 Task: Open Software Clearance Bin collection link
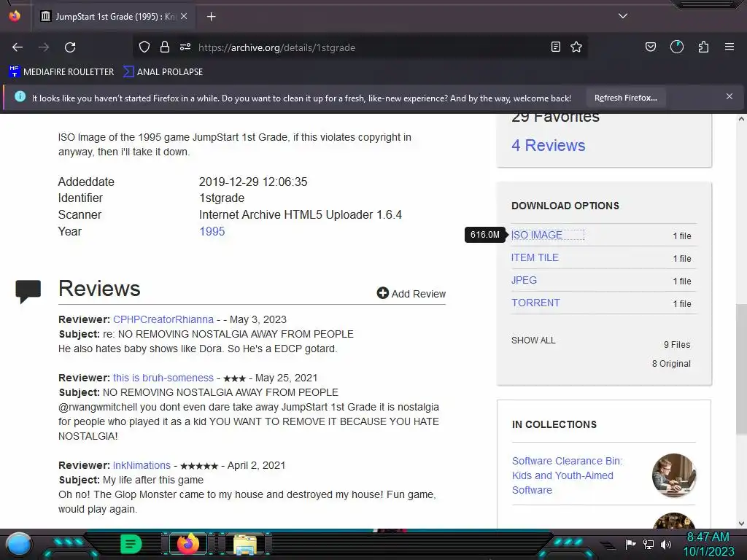[567, 475]
